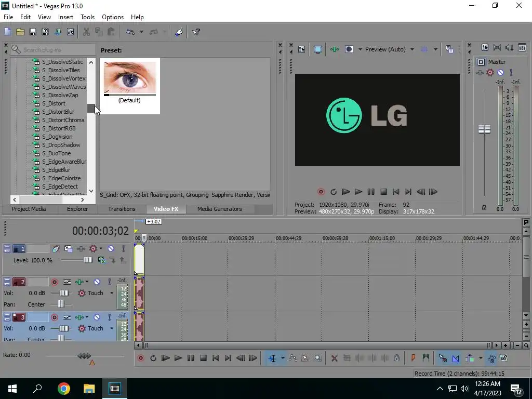Screen dimensions: 532x399
Task: Open the Split Screen View dropdown arrow
Action: [360, 49]
